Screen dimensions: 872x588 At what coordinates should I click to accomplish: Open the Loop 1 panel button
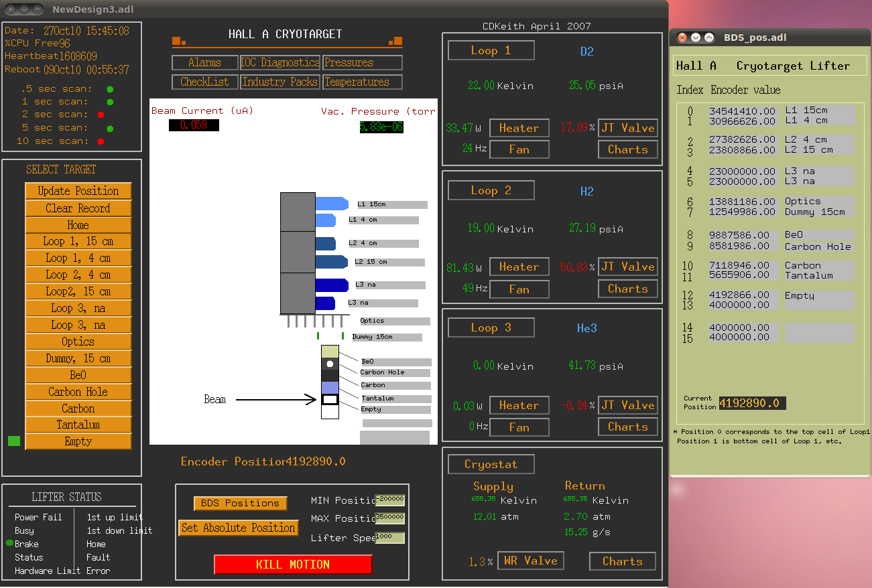(x=491, y=50)
